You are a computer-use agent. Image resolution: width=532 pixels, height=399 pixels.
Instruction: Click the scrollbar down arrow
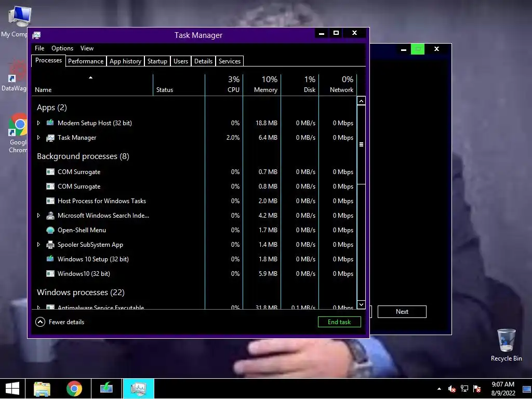click(362, 304)
